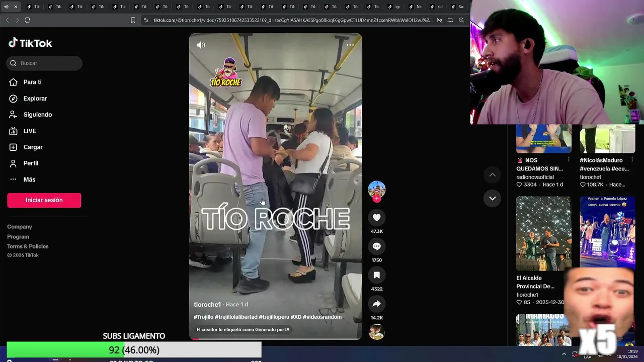Click the 'Hace 1 d' timestamp under video

tap(237, 305)
